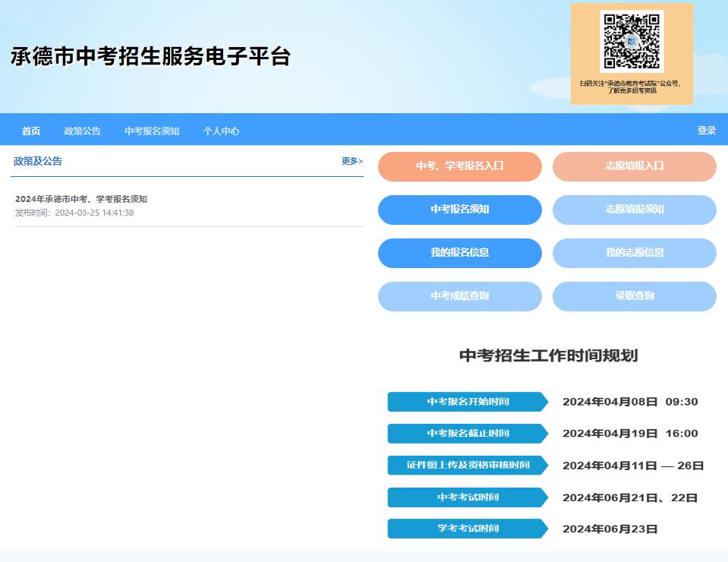Image resolution: width=728 pixels, height=562 pixels.
Task: Click the 学考考试时间 arrow label
Action: tap(467, 529)
